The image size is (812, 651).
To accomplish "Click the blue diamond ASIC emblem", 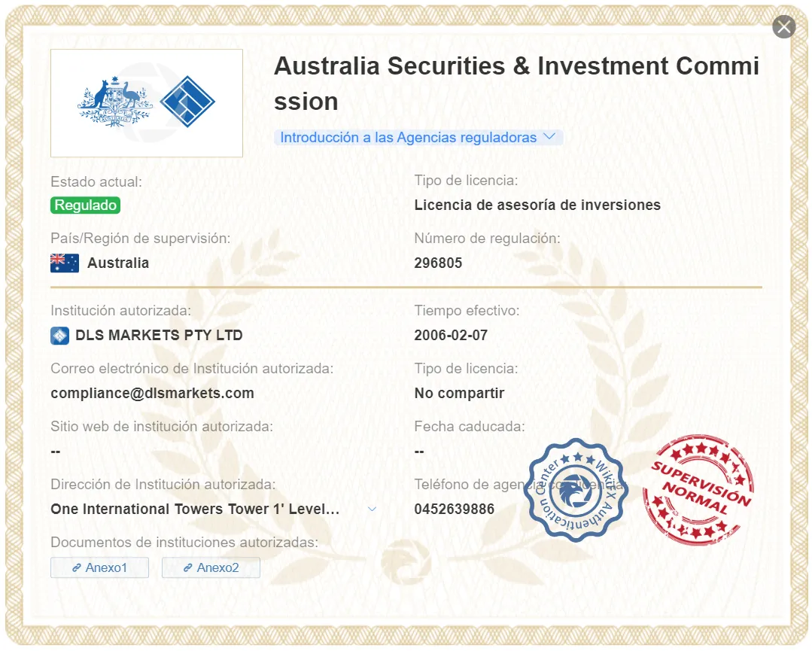I will point(187,102).
